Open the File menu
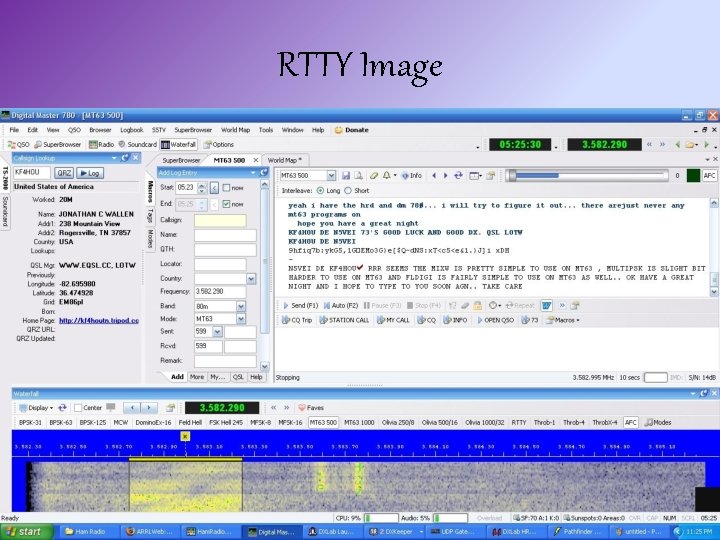 click(x=14, y=130)
